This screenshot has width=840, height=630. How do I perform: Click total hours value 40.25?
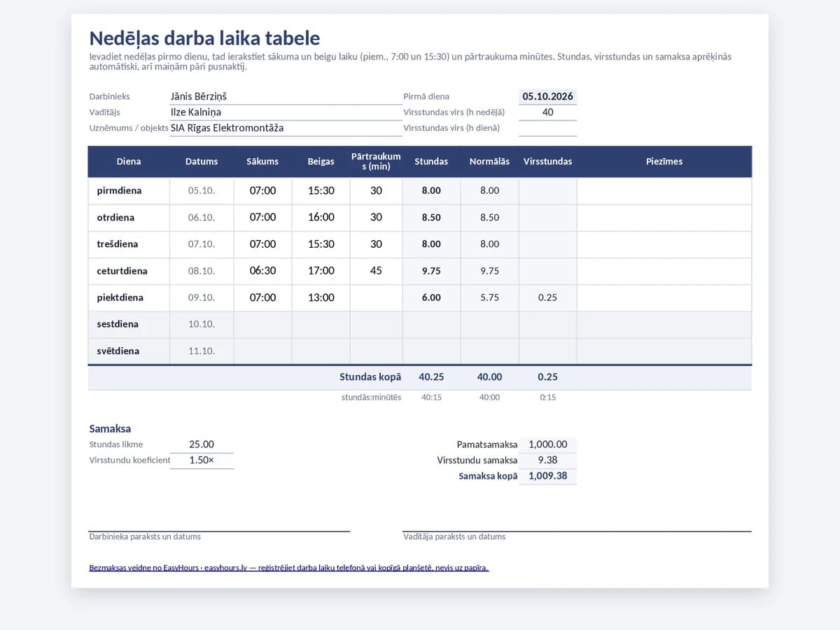[431, 377]
